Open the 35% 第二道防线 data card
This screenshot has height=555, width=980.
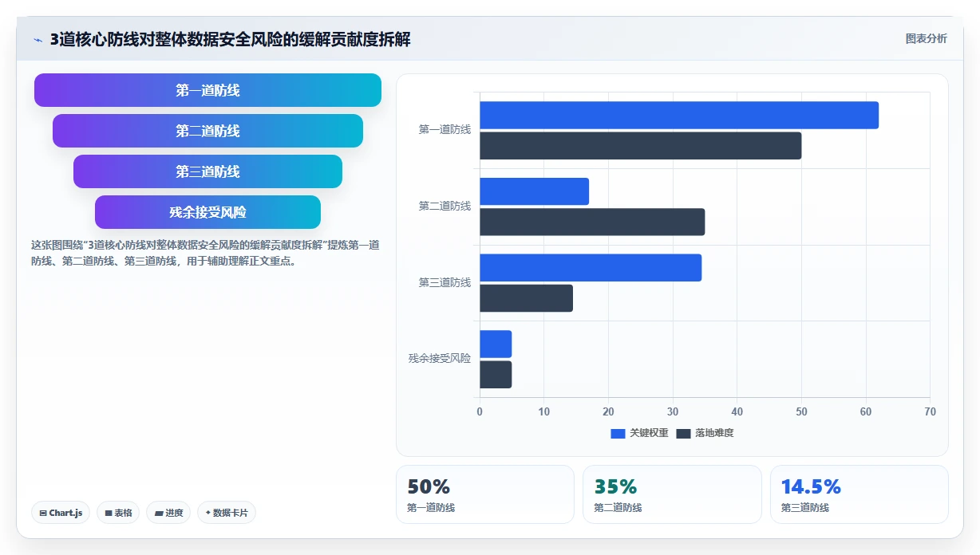coord(672,494)
